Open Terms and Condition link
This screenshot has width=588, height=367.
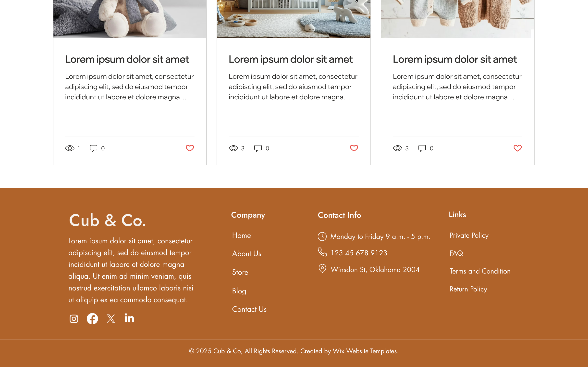pos(480,271)
